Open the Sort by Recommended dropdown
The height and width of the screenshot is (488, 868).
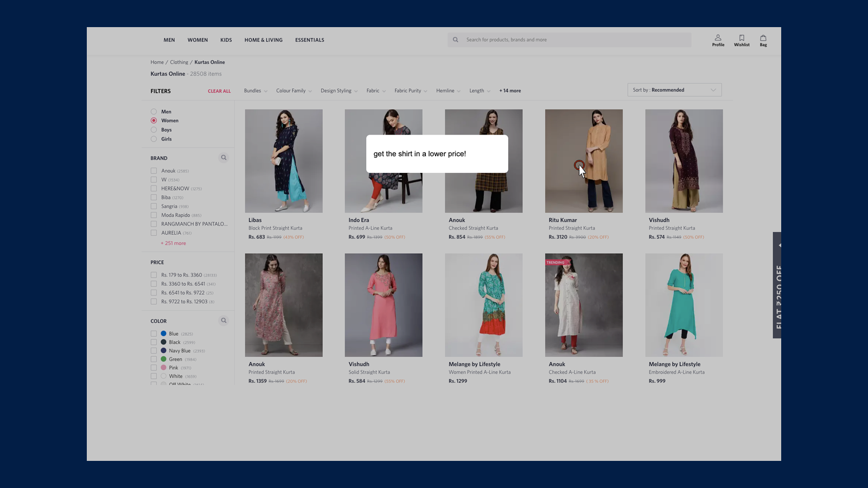point(674,89)
